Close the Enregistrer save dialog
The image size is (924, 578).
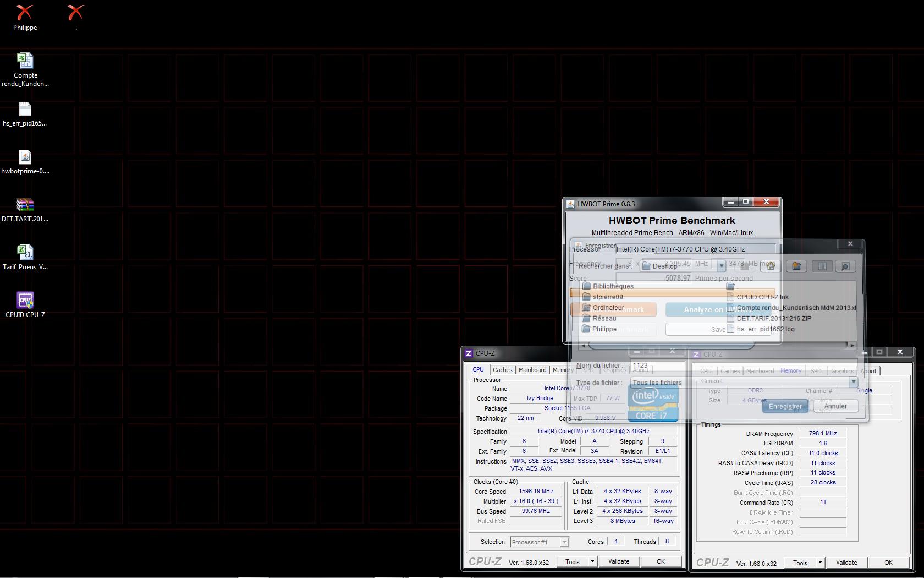[x=850, y=244]
